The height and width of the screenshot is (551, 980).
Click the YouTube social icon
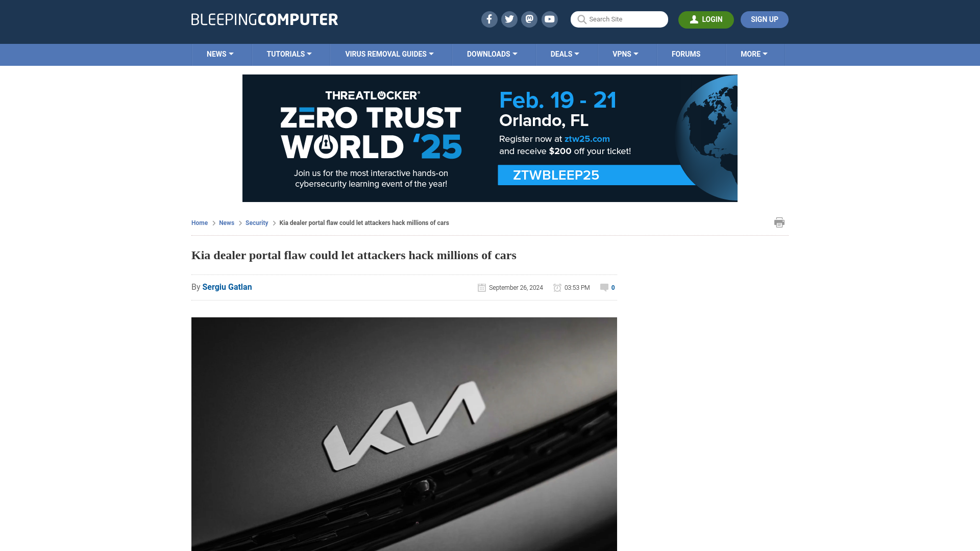(549, 19)
